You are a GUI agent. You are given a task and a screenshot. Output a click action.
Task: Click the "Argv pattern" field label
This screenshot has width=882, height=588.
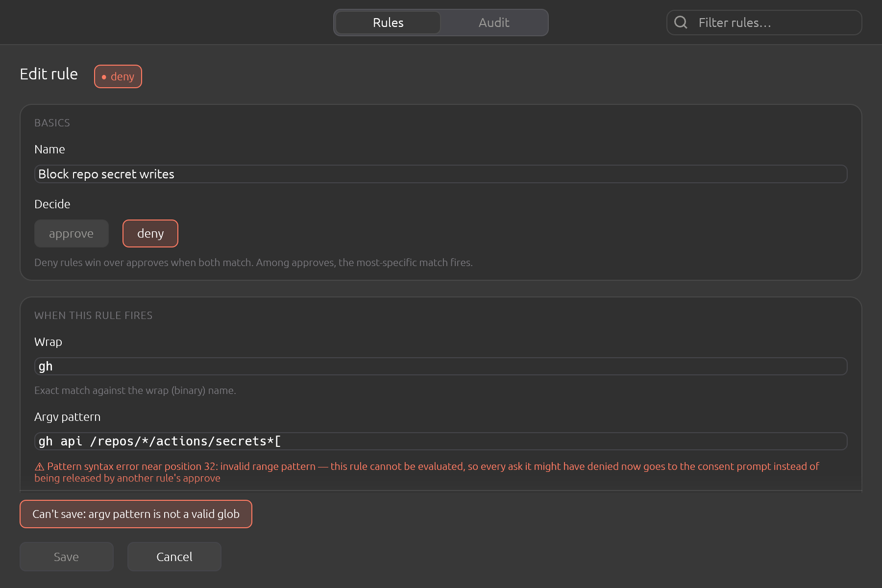[x=68, y=417]
